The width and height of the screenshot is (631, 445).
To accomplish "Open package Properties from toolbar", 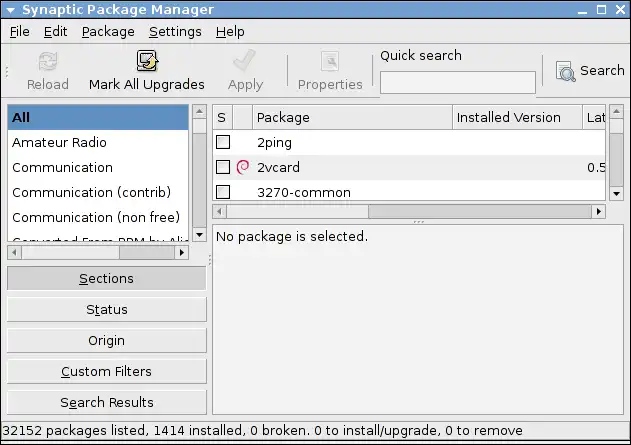I will (330, 72).
